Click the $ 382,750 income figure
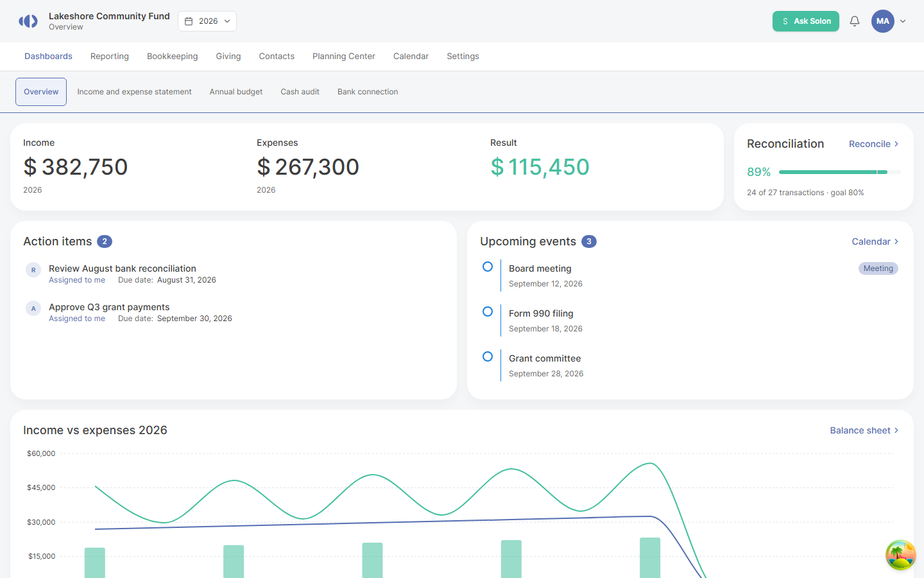This screenshot has width=924, height=578. (x=76, y=167)
